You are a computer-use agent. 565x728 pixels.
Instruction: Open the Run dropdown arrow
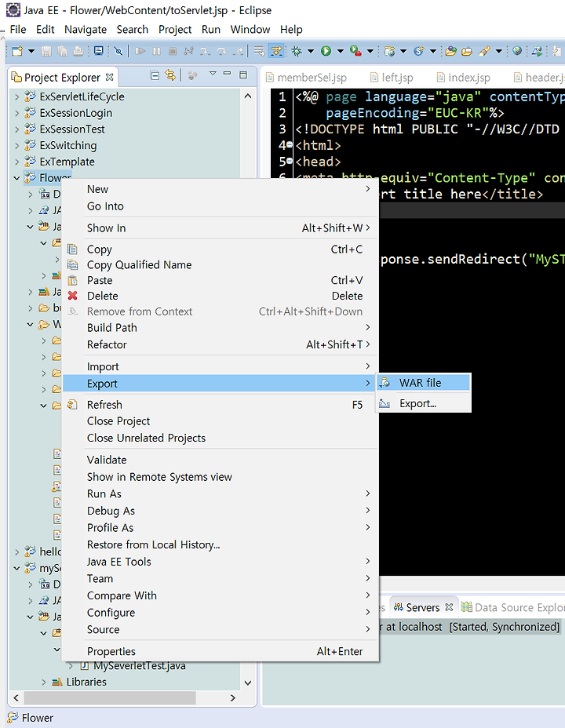[x=341, y=51]
